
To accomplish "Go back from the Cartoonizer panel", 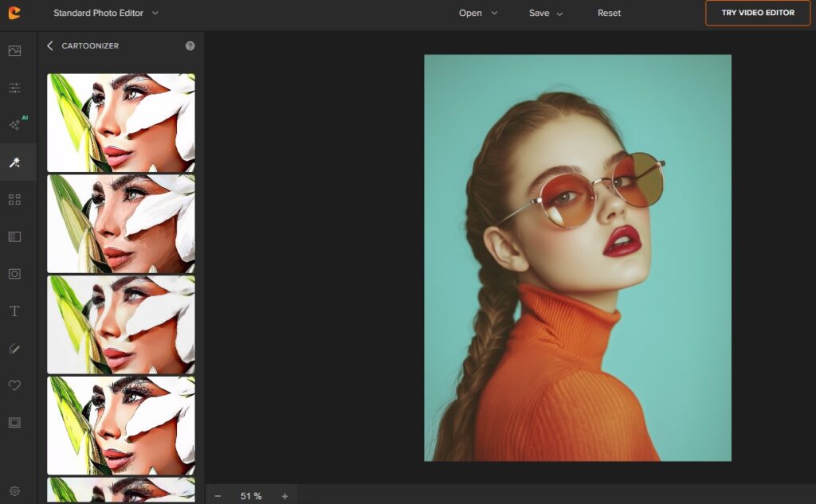I will tap(50, 45).
